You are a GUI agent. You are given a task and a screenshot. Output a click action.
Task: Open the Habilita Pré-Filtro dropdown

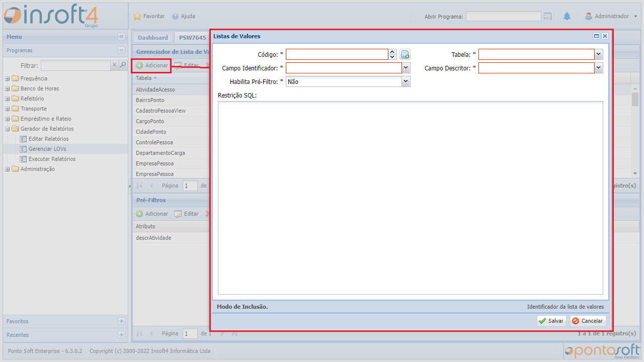coord(406,81)
